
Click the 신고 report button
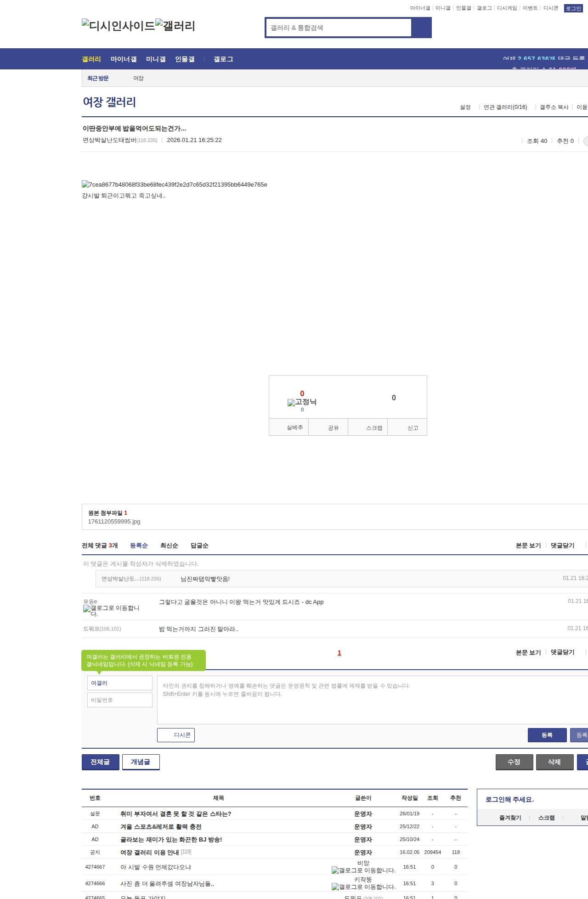pyautogui.click(x=407, y=427)
